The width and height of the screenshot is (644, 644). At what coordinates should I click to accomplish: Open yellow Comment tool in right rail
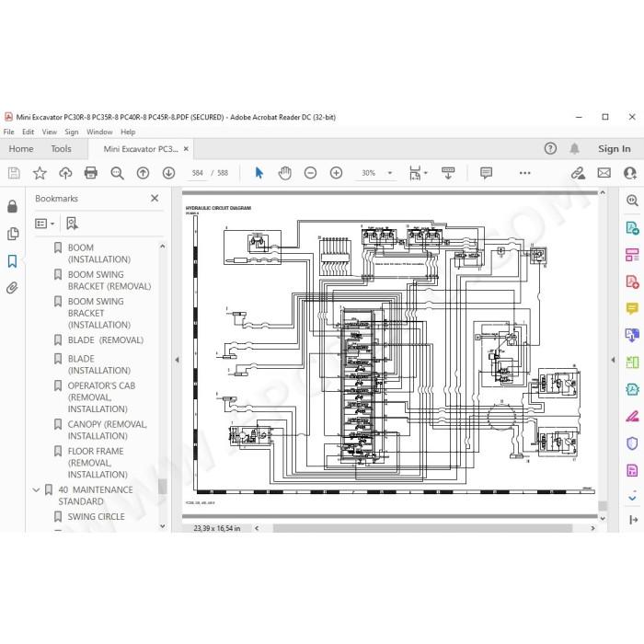(632, 308)
